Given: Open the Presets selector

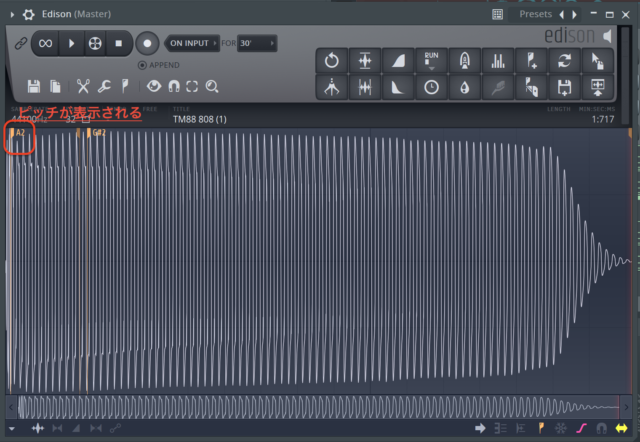Looking at the screenshot, I should [x=535, y=14].
